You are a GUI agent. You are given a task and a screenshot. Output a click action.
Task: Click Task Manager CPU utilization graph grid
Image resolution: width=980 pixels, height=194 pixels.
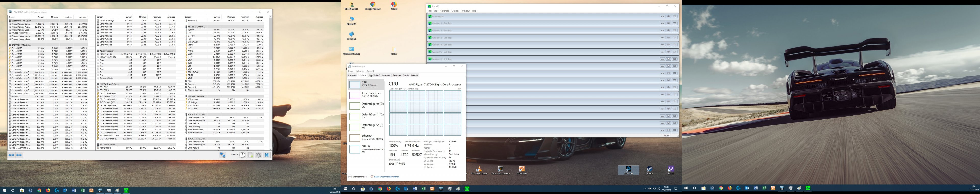click(425, 113)
